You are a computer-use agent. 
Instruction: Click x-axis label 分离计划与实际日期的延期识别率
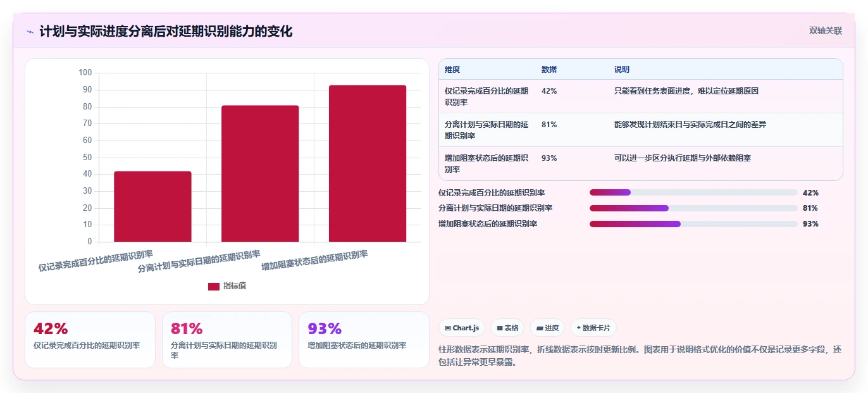point(199,261)
